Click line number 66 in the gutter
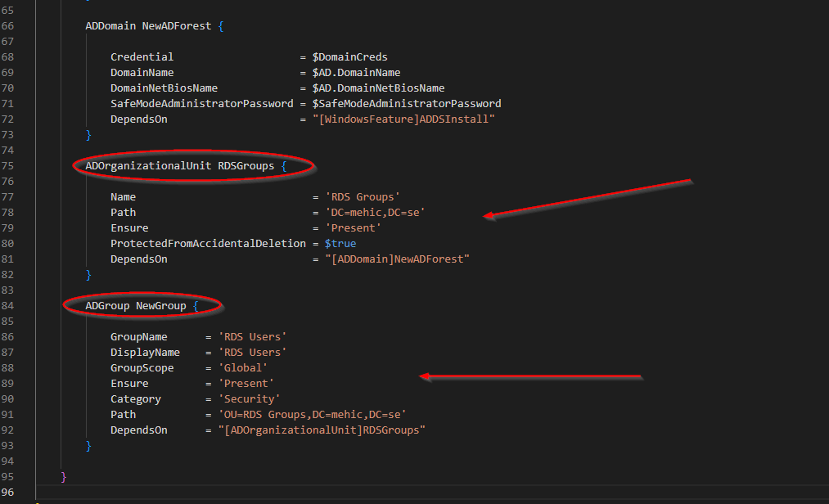The image size is (829, 504). [8, 26]
